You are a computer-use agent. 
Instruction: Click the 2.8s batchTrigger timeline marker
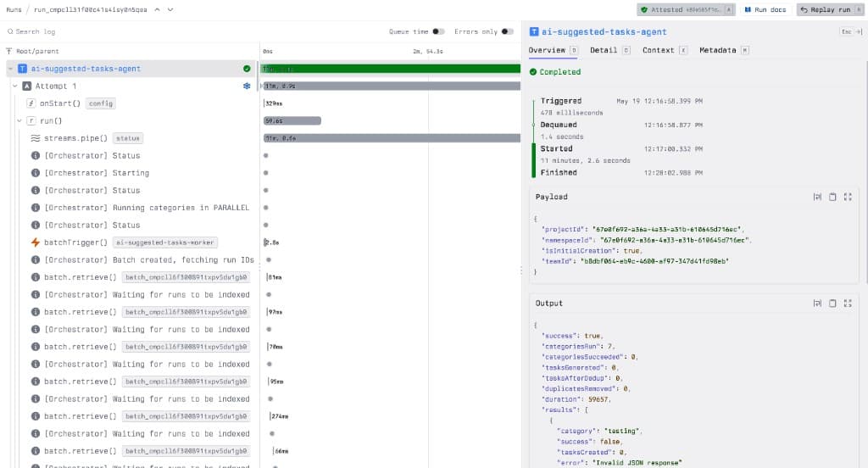271,242
